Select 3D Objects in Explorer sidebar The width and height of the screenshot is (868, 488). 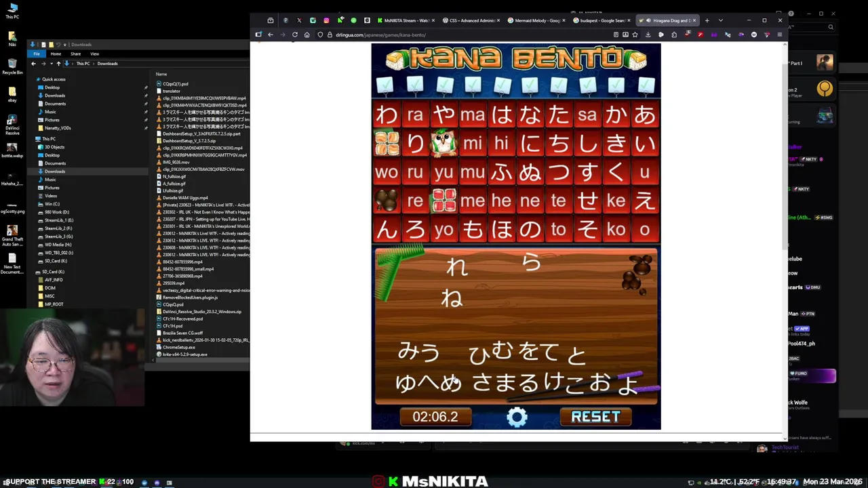pyautogui.click(x=54, y=147)
